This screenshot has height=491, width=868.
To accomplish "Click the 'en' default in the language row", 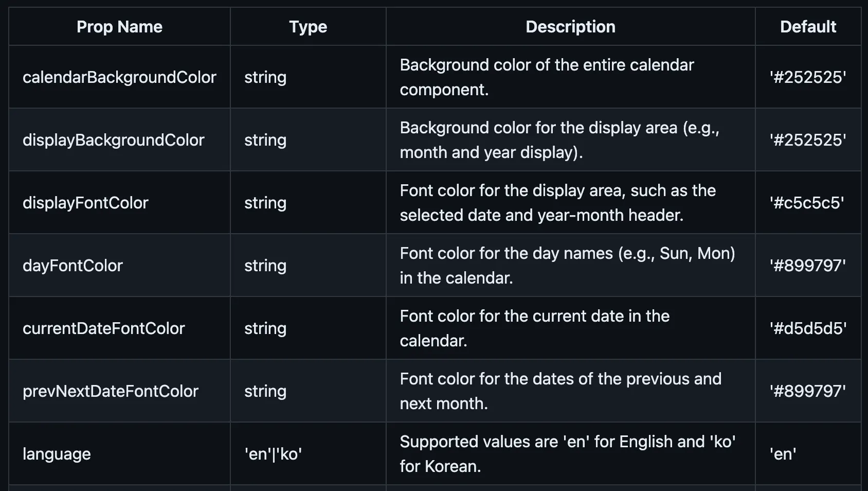I will (x=783, y=454).
